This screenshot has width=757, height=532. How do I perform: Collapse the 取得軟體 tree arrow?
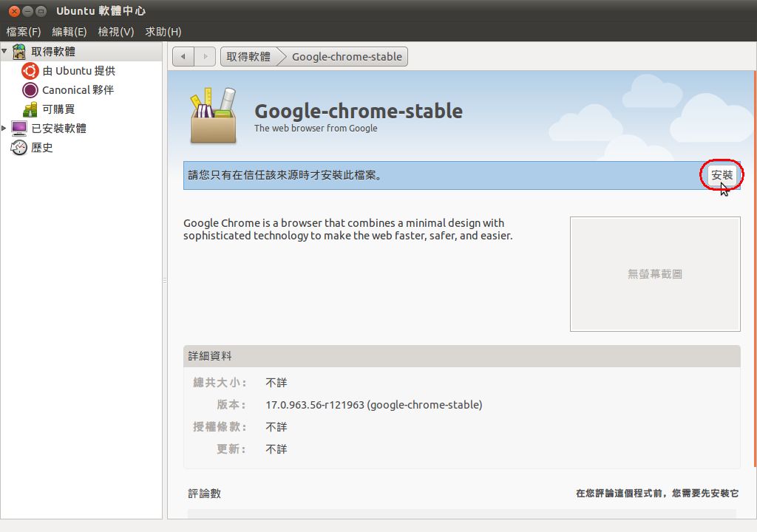click(x=4, y=51)
